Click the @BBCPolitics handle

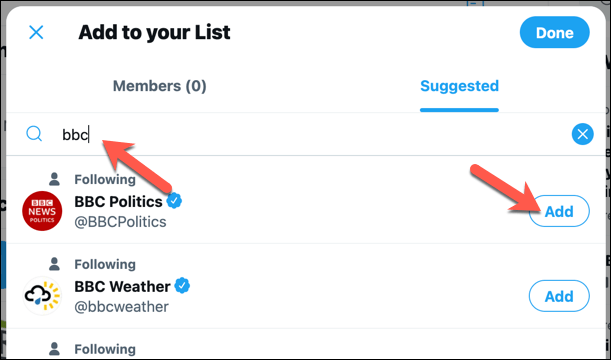coord(120,222)
